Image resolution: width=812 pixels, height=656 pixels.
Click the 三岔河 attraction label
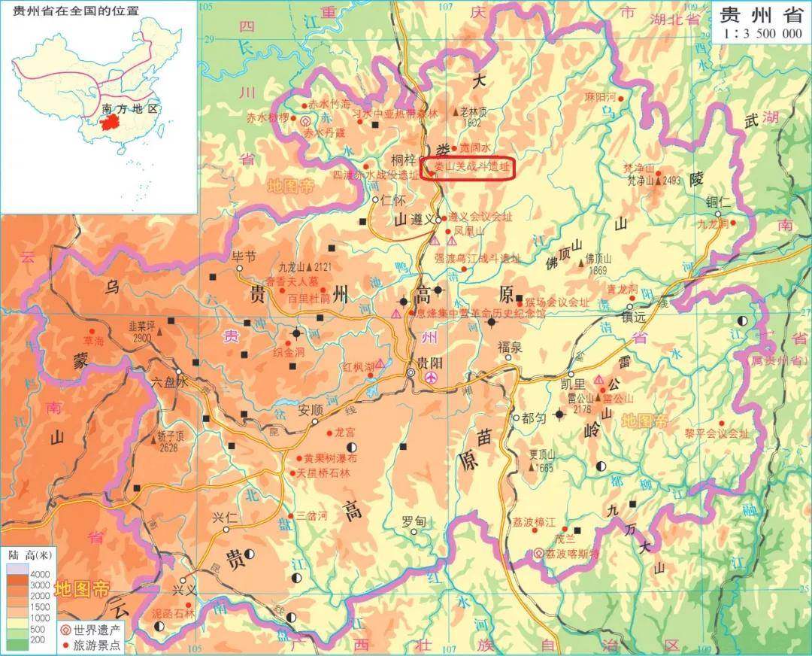click(311, 516)
